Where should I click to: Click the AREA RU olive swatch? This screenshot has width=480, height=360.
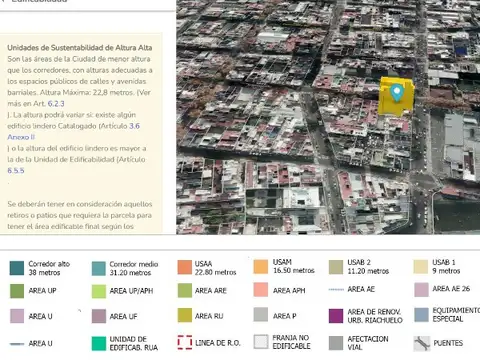coord(185,315)
